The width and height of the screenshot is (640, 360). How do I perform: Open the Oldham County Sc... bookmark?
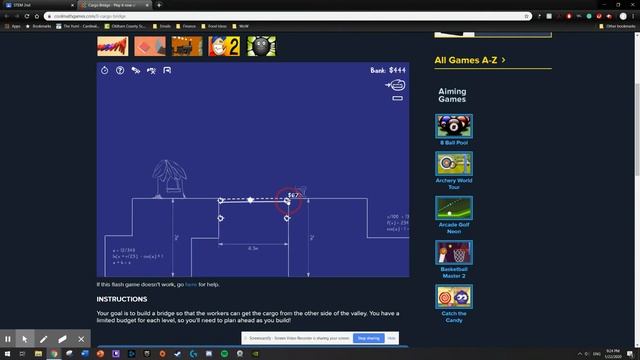point(125,26)
